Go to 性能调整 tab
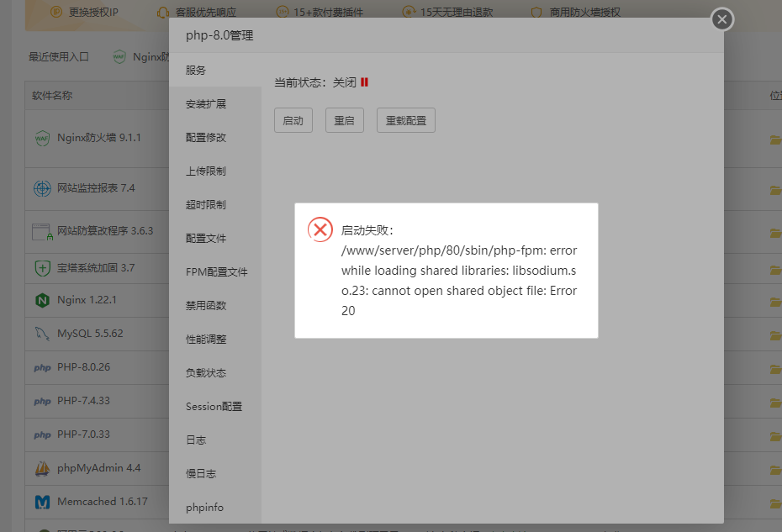Image resolution: width=782 pixels, height=532 pixels. pyautogui.click(x=215, y=339)
